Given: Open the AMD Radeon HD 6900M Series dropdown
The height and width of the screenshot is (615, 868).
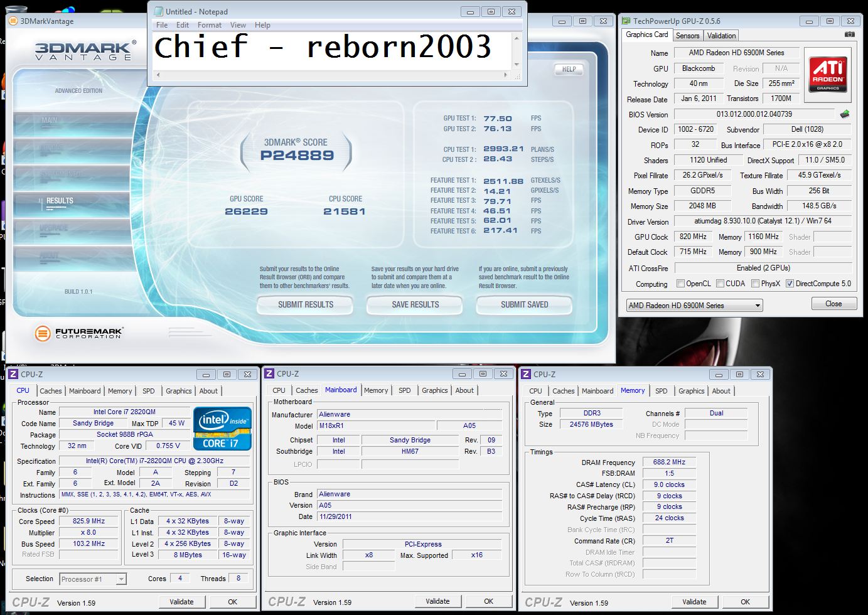Looking at the screenshot, I should click(694, 306).
